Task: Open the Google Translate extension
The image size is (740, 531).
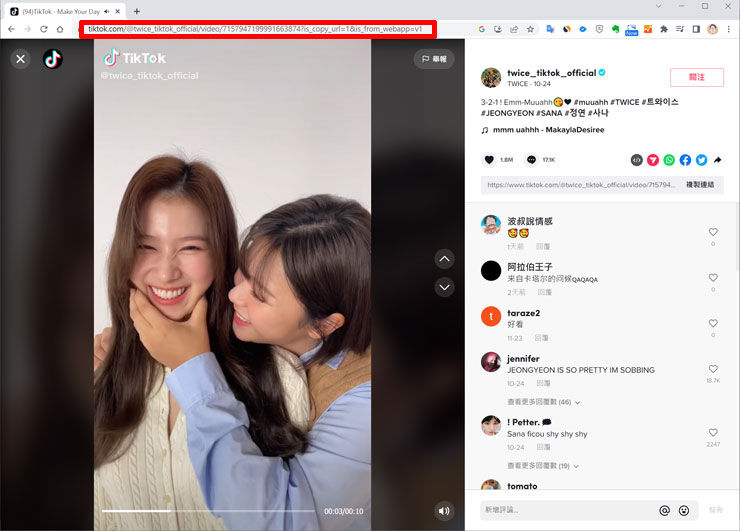Action: coord(550,29)
